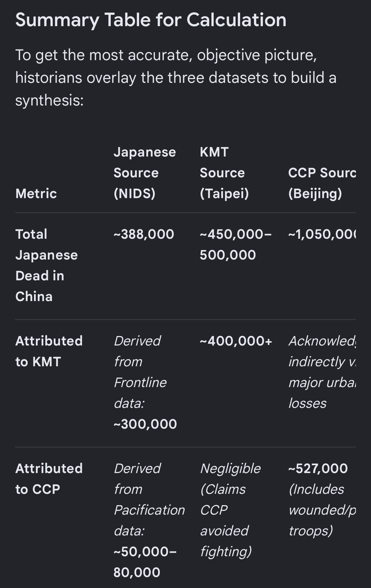371x588 pixels.
Task: Click the ~388,000 table cell
Action: point(144,234)
